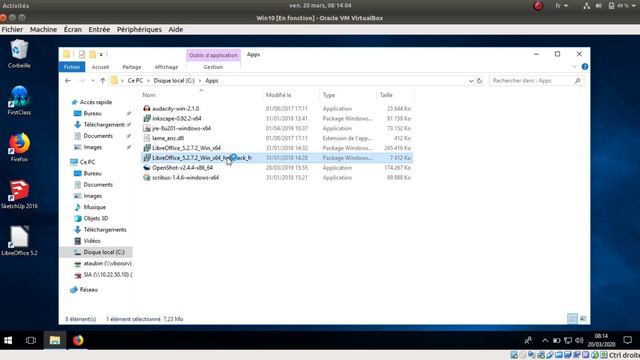This screenshot has height=360, width=640.
Task: Open the Affichage ribbon tab
Action: click(x=166, y=67)
